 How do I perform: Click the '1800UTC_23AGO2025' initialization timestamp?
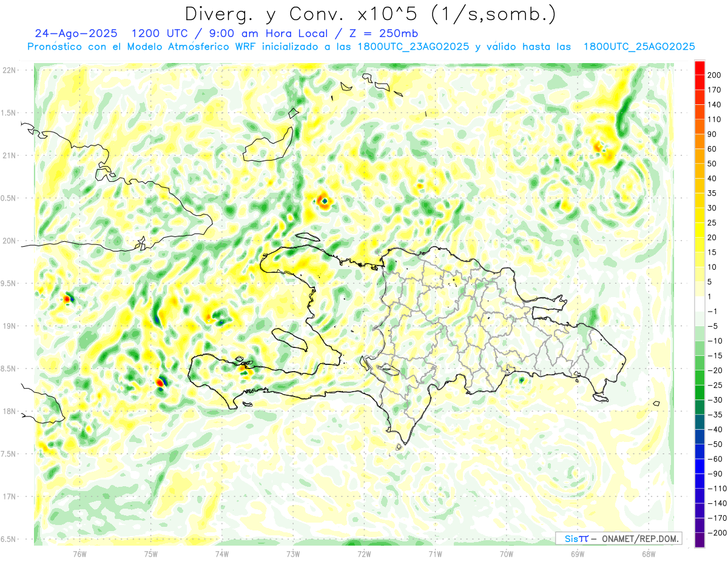tap(414, 47)
